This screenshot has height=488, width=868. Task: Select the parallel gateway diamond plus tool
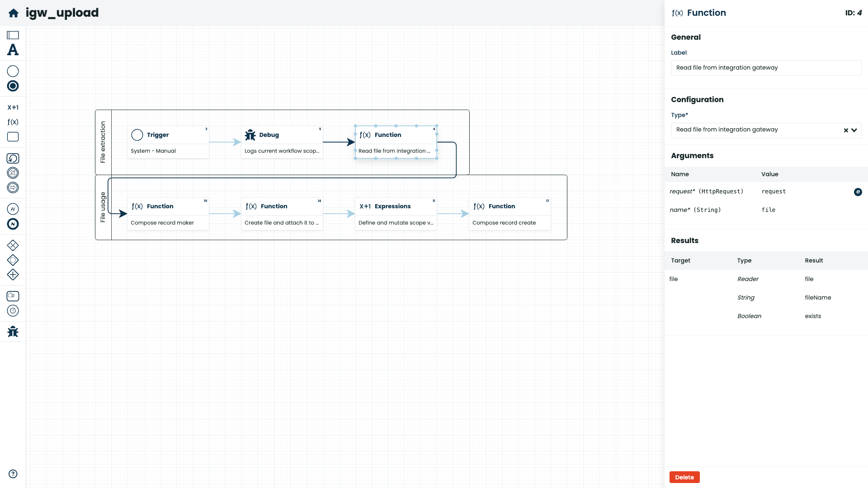(13, 275)
